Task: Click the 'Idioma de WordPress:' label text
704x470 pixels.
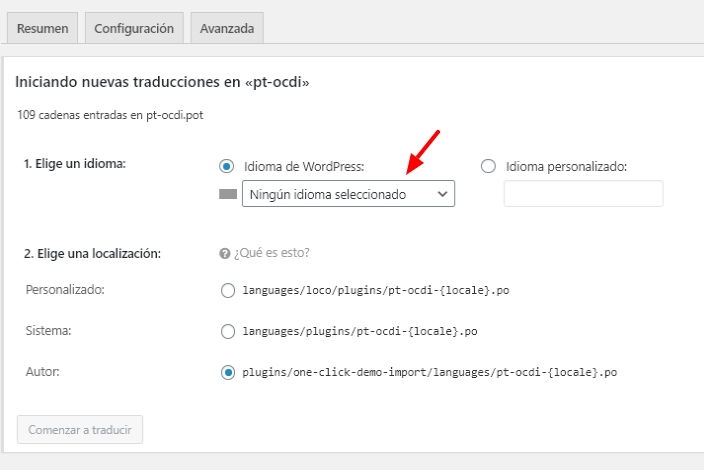Action: pos(304,167)
